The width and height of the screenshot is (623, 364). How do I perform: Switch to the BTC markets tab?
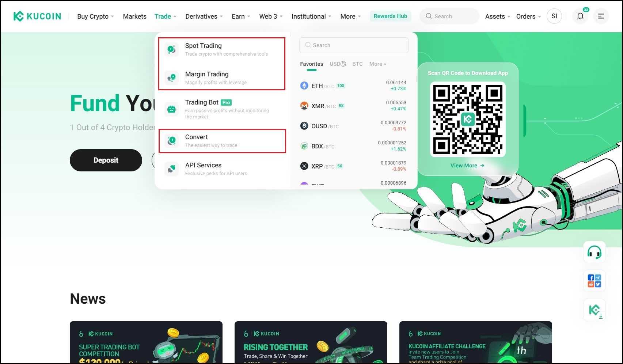point(357,64)
